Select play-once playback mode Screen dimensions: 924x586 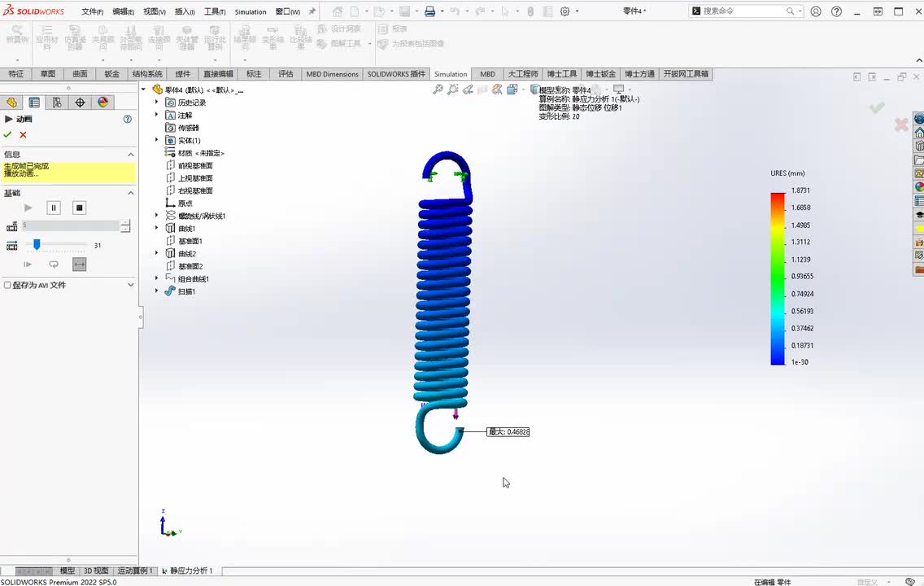click(x=28, y=265)
